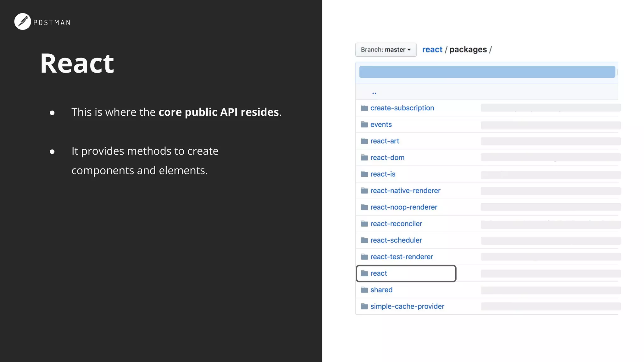Click folder icon beside react-dom
The height and width of the screenshot is (362, 644).
click(x=364, y=157)
